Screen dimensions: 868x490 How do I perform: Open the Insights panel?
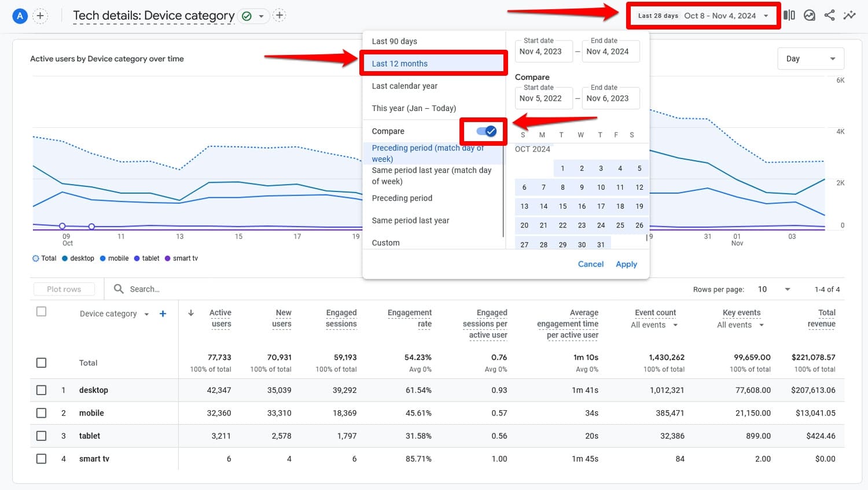pos(810,15)
